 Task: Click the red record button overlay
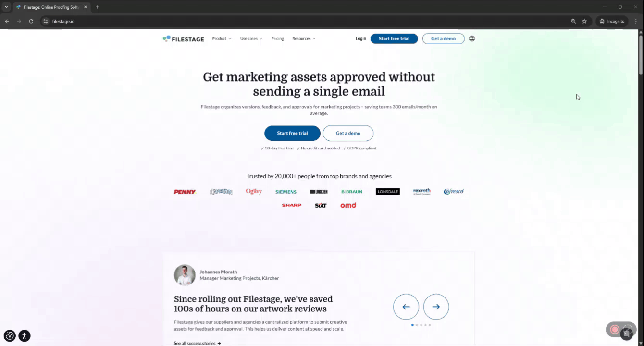615,329
